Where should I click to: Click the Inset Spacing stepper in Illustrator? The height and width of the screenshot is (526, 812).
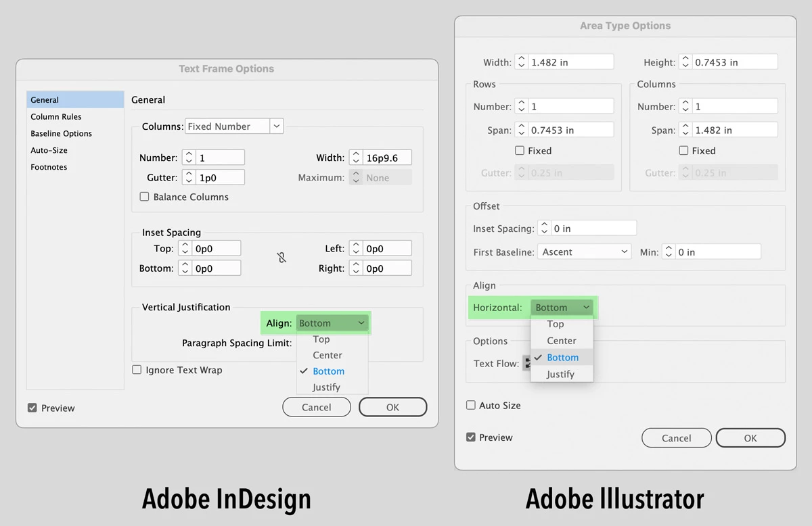544,229
